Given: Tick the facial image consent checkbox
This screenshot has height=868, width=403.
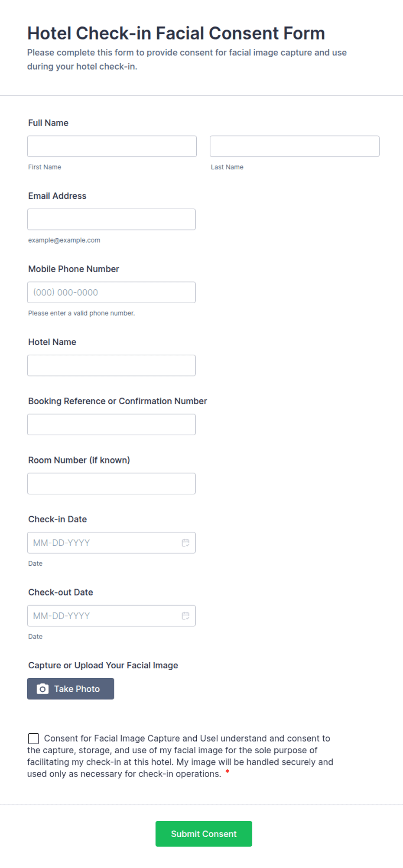Looking at the screenshot, I should tap(33, 738).
